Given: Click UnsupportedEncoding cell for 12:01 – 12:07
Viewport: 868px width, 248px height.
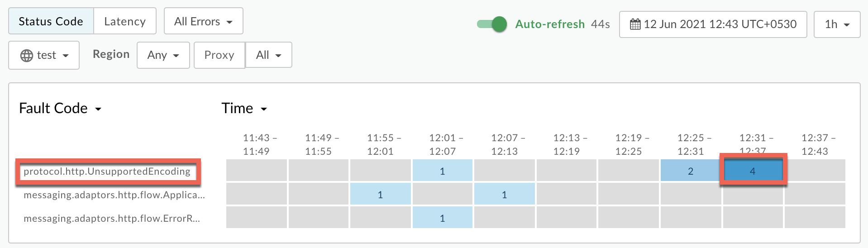Looking at the screenshot, I should click(442, 172).
